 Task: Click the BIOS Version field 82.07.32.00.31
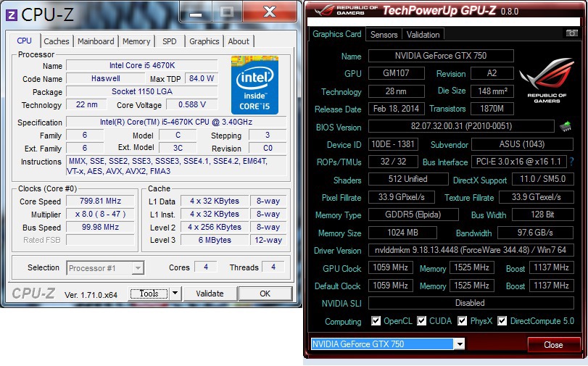click(x=461, y=126)
